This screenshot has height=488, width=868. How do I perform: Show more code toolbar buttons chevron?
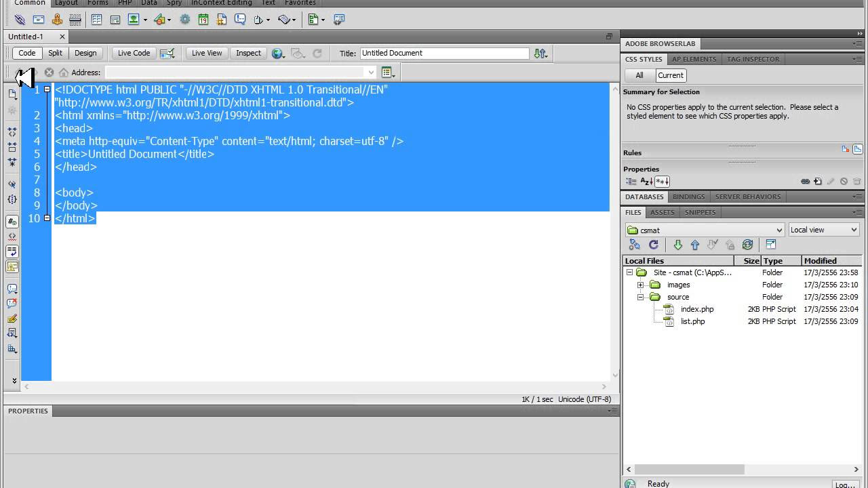pyautogui.click(x=14, y=381)
